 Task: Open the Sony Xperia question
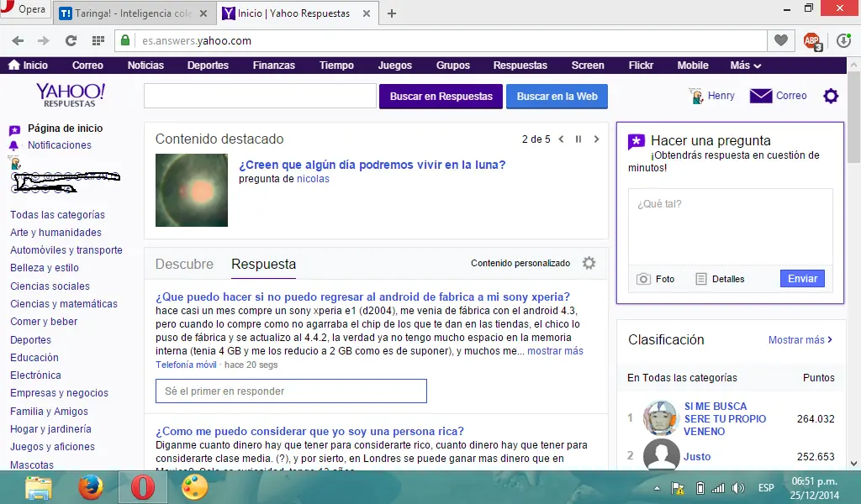(362, 297)
